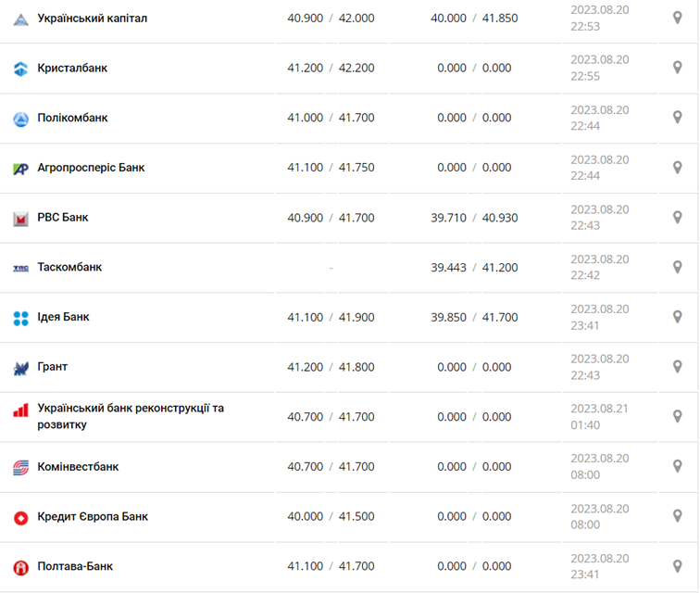700x593 pixels.
Task: Go to the Полікомбанк page
Action: 72,118
